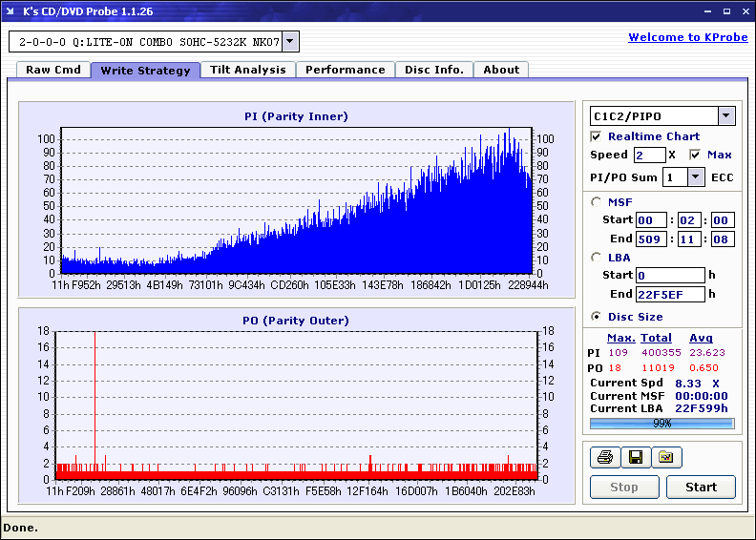Viewport: 756px width, 540px height.
Task: Select the MSF range radio button
Action: tap(597, 201)
